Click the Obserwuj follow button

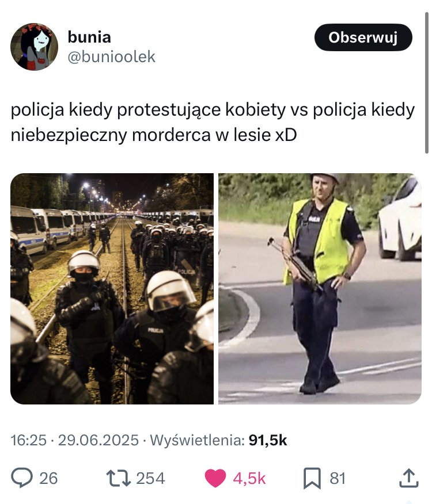tap(363, 37)
